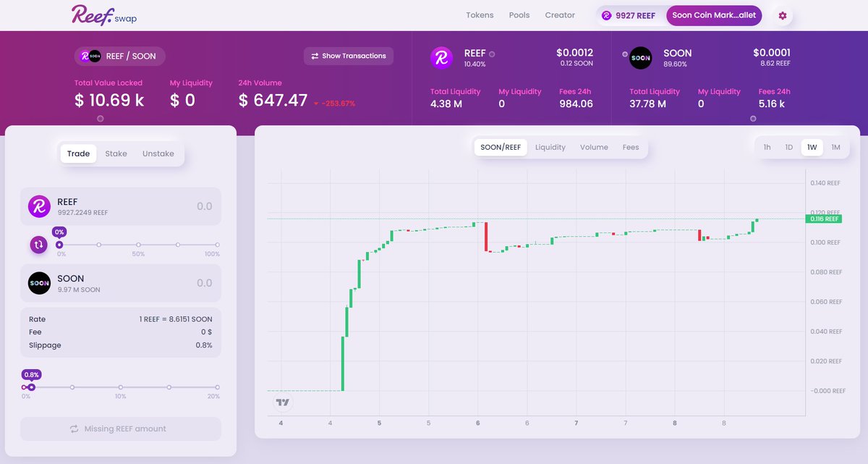Click the 24h Volume value $ 647.47
This screenshot has width=868, height=464.
273,101
